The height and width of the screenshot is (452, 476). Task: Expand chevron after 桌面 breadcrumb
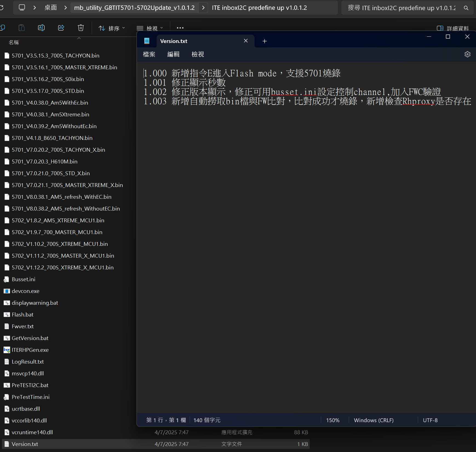pos(65,8)
